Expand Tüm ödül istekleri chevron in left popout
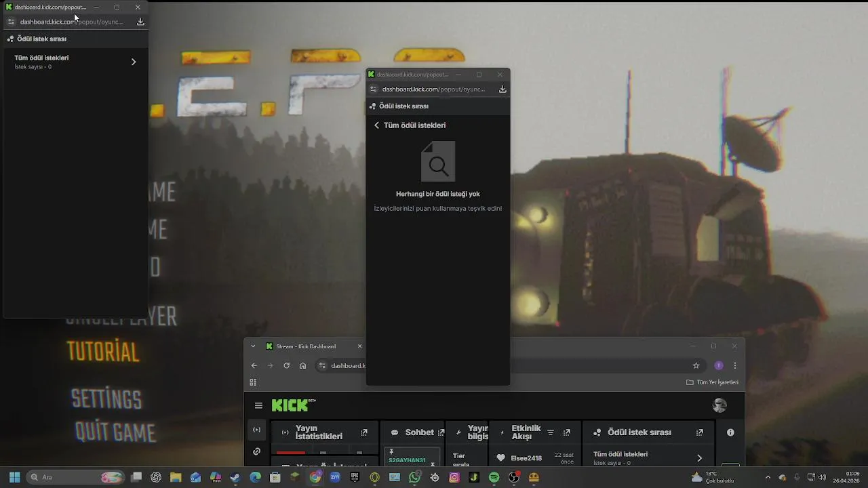Image resolution: width=868 pixels, height=488 pixels. coord(134,62)
